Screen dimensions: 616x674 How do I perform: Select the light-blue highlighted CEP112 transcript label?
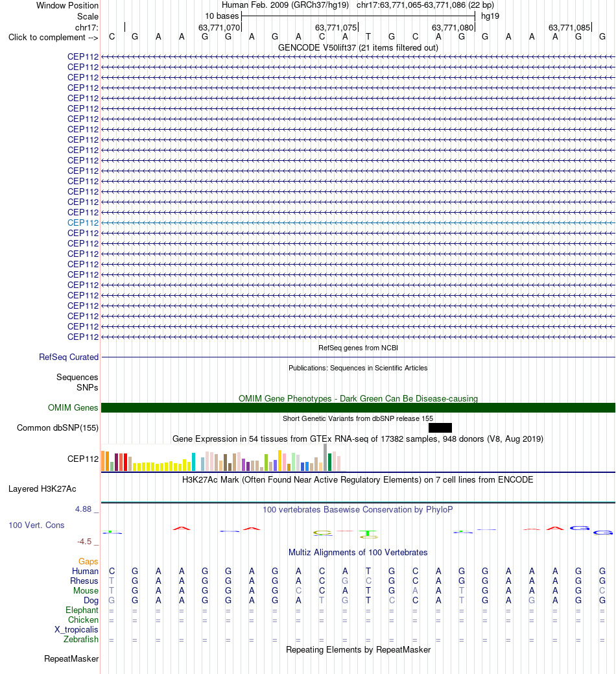click(x=83, y=223)
